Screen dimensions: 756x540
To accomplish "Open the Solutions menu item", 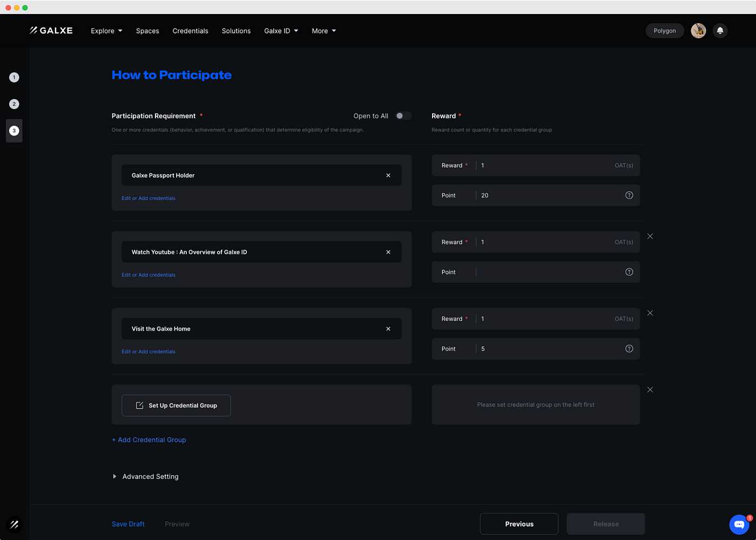I will (x=236, y=31).
